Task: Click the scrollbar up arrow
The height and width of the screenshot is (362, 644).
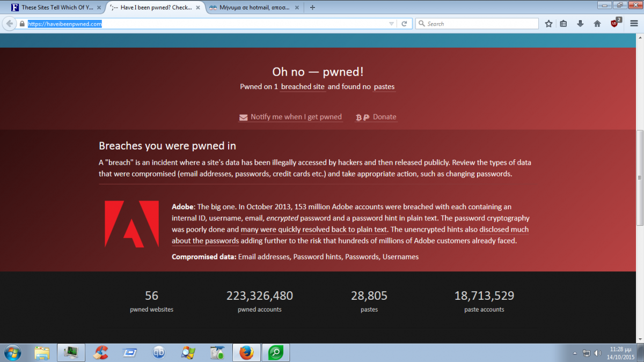Action: (x=639, y=36)
